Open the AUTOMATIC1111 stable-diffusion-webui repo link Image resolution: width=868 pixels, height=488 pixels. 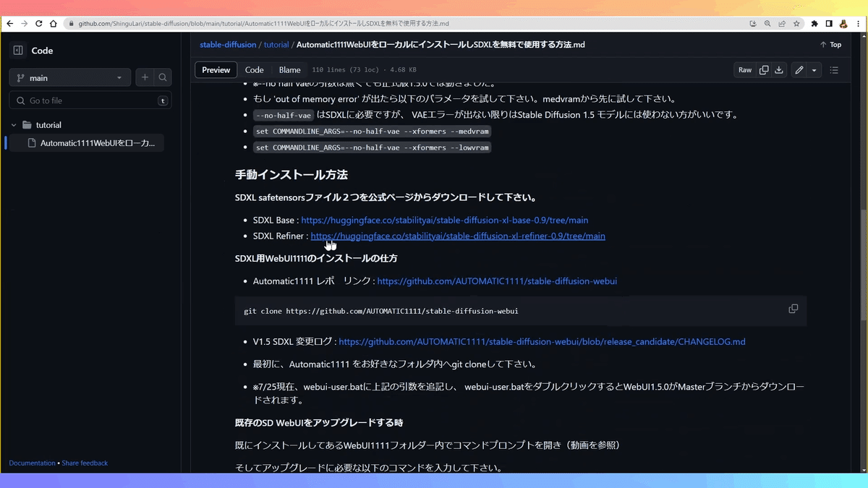pyautogui.click(x=497, y=281)
